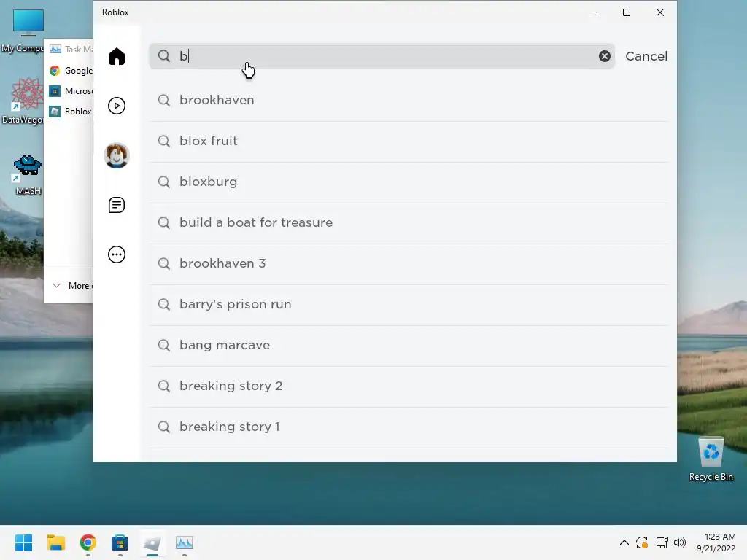Viewport: 747px width, 560px height.
Task: Pick the "breaking story 2" suggestion
Action: tap(409, 386)
